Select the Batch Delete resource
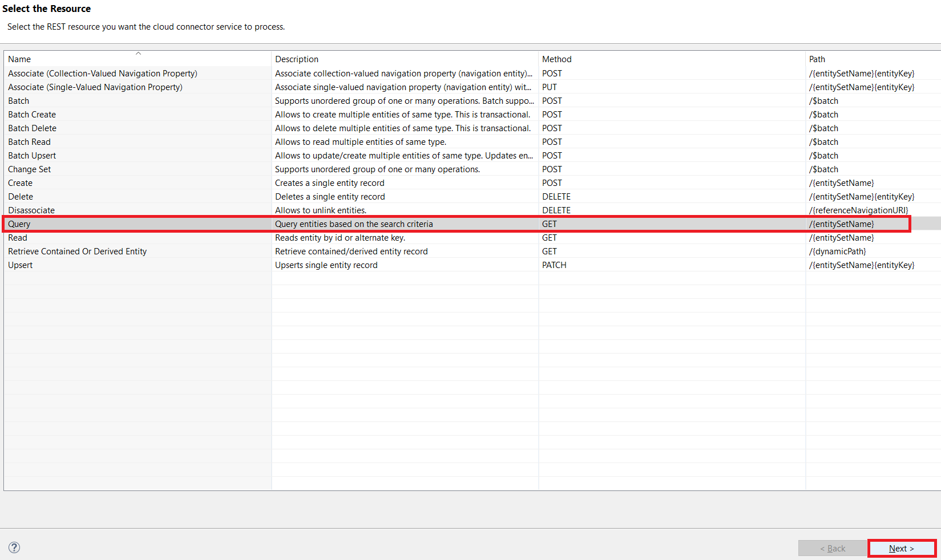This screenshot has width=941, height=560. [x=33, y=128]
